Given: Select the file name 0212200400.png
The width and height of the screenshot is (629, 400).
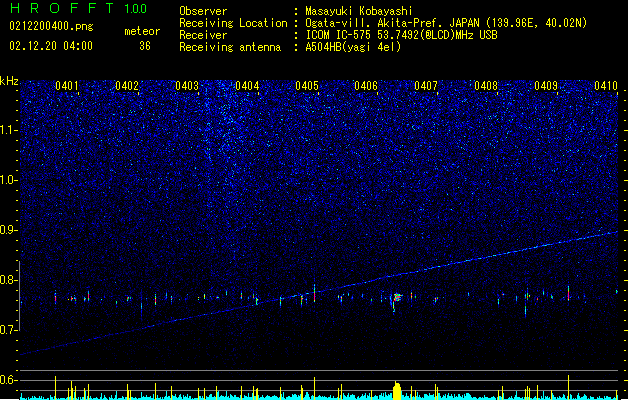Looking at the screenshot, I should pos(51,26).
